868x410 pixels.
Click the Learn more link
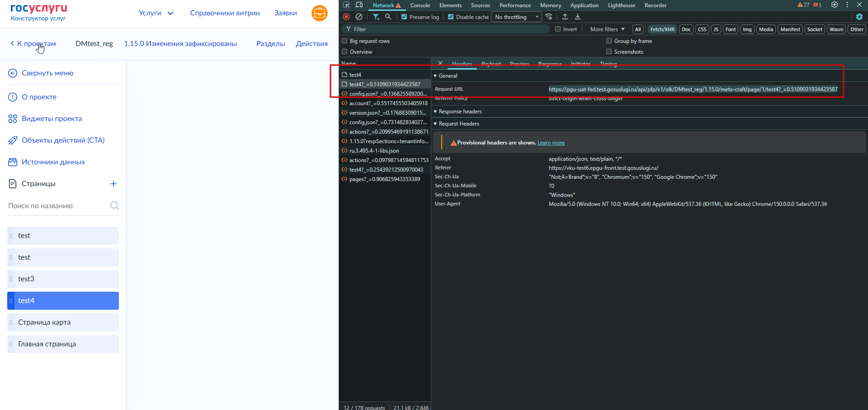pyautogui.click(x=551, y=143)
